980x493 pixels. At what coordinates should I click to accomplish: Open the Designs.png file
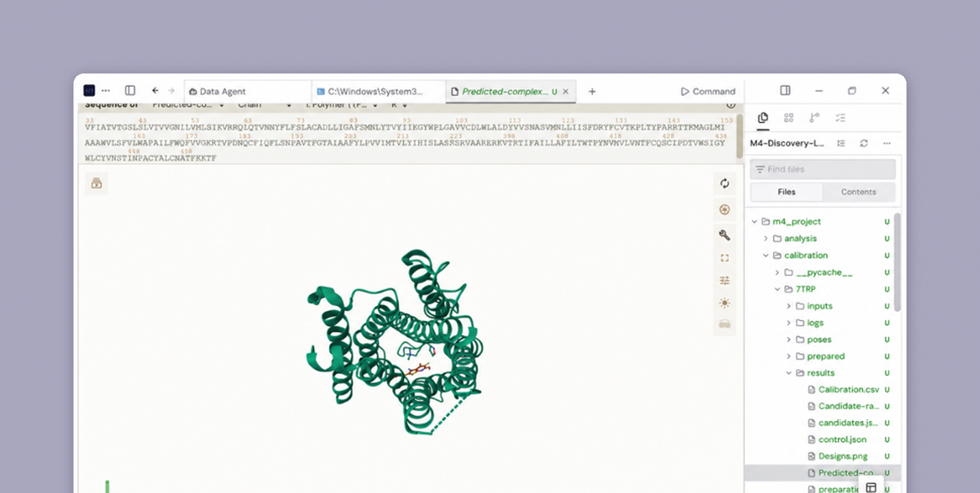(843, 456)
